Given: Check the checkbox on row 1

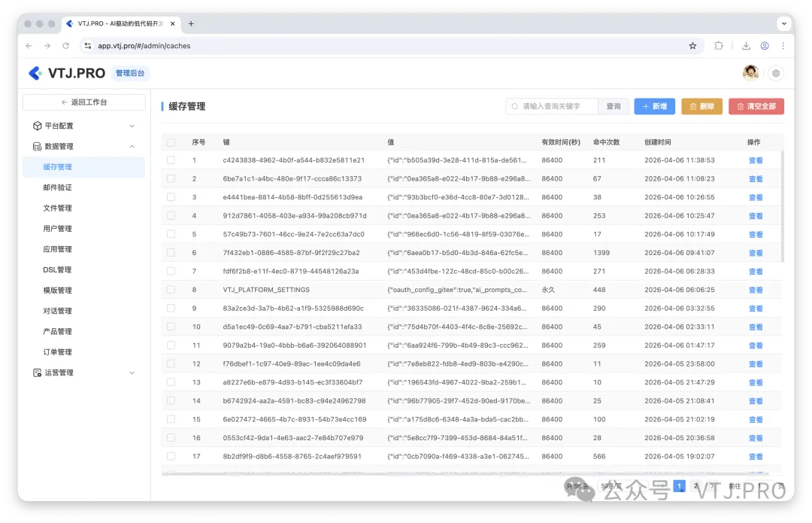Looking at the screenshot, I should pos(170,160).
